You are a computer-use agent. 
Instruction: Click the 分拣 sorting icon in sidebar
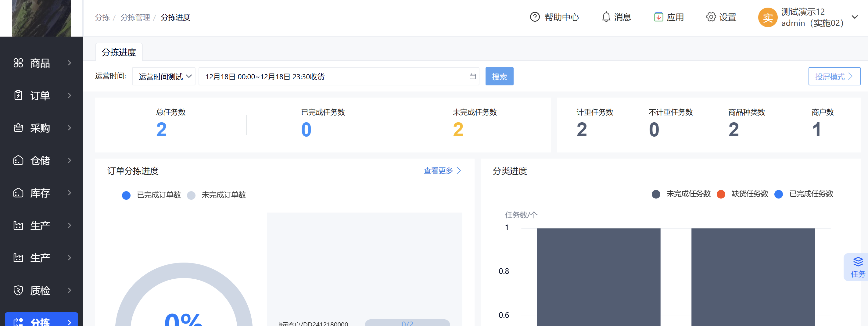coord(18,322)
